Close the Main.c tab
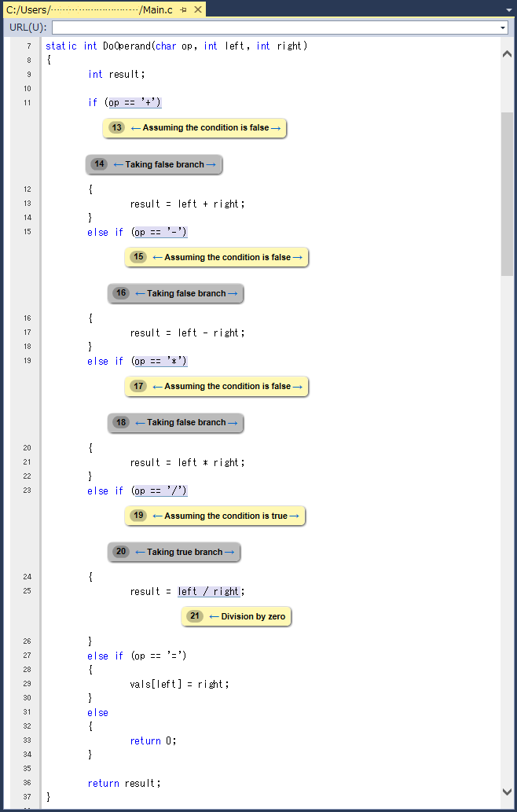 tap(197, 10)
